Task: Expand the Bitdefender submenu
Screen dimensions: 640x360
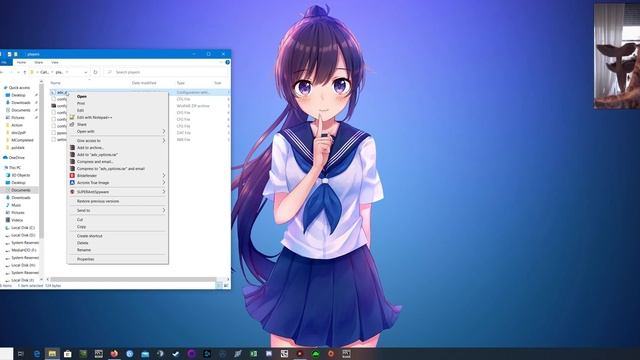Action: (x=118, y=176)
